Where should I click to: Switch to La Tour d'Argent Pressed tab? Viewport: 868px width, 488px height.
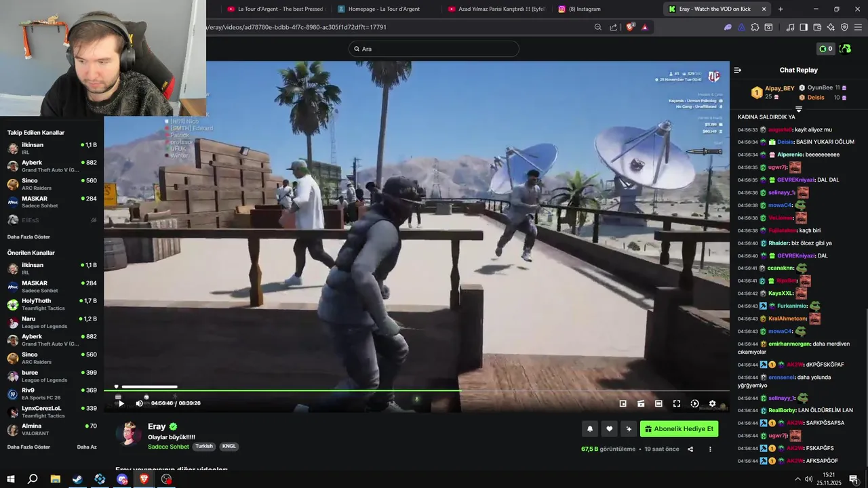point(275,9)
